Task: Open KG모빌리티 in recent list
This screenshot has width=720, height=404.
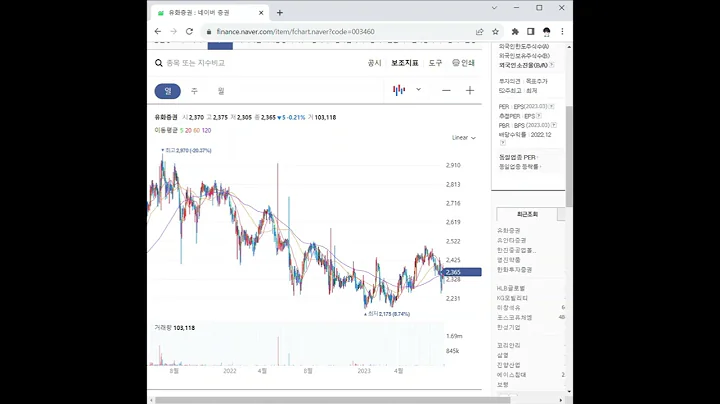Action: point(512,298)
